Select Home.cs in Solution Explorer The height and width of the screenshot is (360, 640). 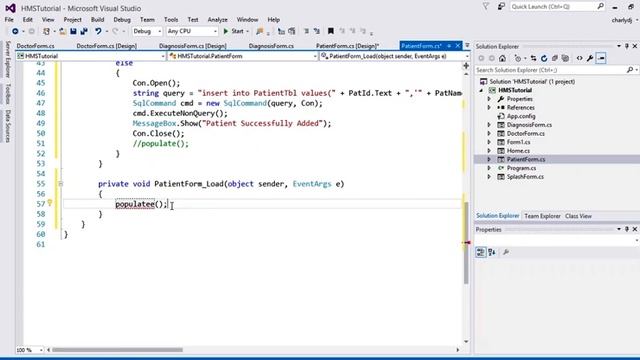tap(518, 151)
